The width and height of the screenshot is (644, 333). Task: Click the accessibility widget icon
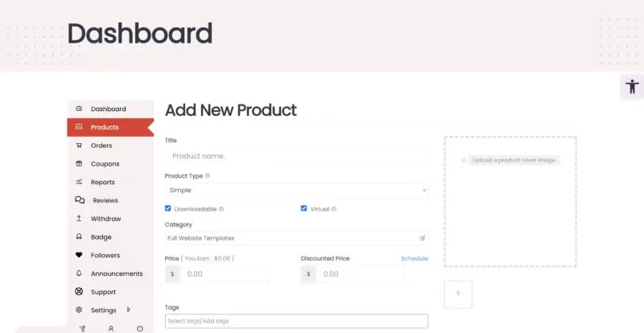click(x=631, y=87)
